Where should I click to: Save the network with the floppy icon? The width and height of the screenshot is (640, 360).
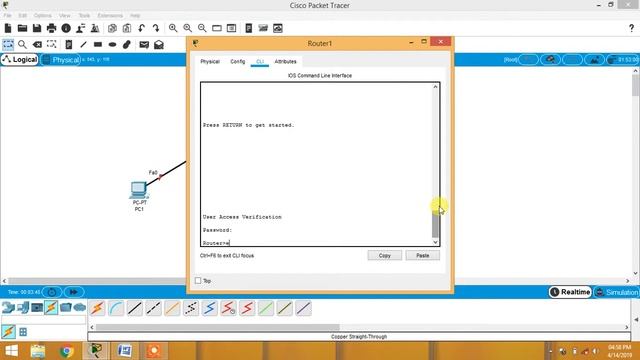pyautogui.click(x=37, y=28)
